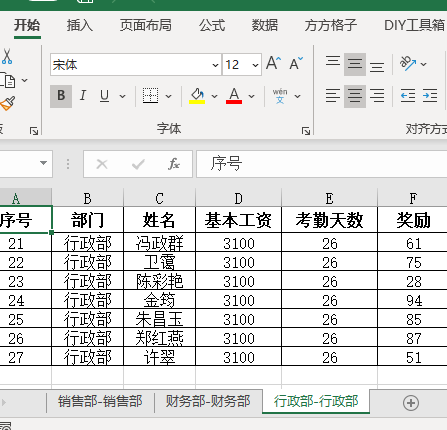Open the 数据 ribbon tab

[265, 25]
